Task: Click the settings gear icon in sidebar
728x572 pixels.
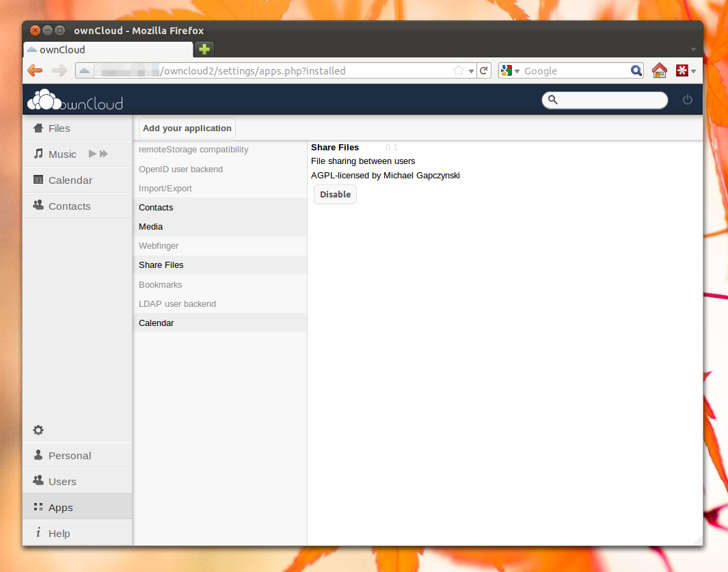Action: point(38,430)
